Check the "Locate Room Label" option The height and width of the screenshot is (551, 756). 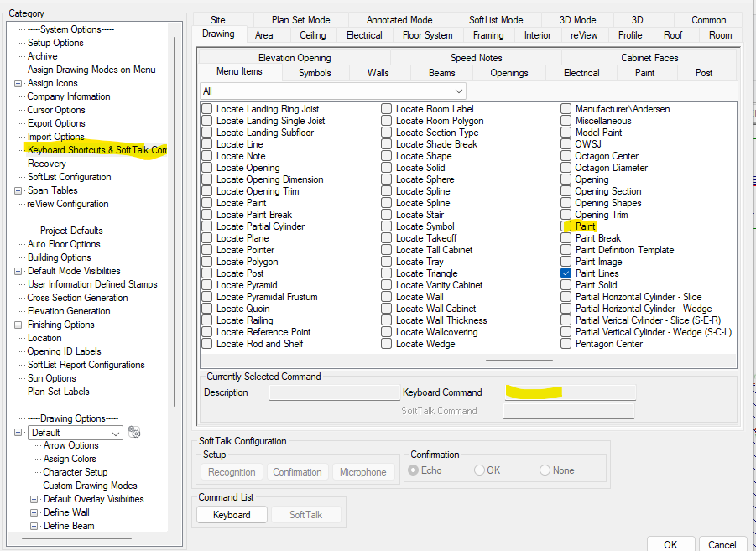coord(385,108)
